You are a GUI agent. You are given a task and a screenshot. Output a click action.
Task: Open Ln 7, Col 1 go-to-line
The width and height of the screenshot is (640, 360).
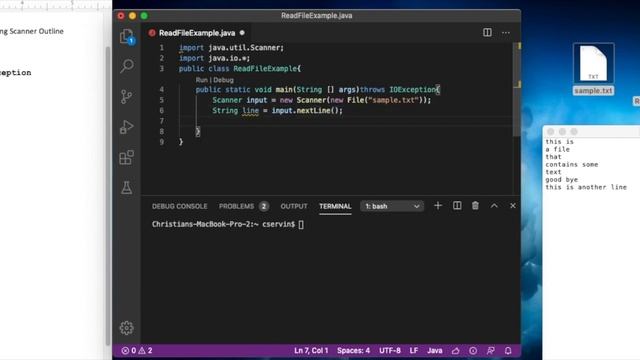click(x=311, y=351)
